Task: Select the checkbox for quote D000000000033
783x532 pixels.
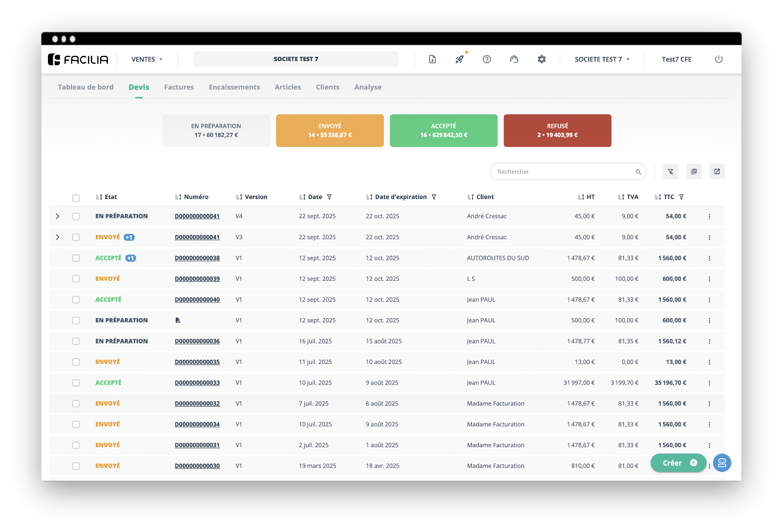Action: point(76,383)
